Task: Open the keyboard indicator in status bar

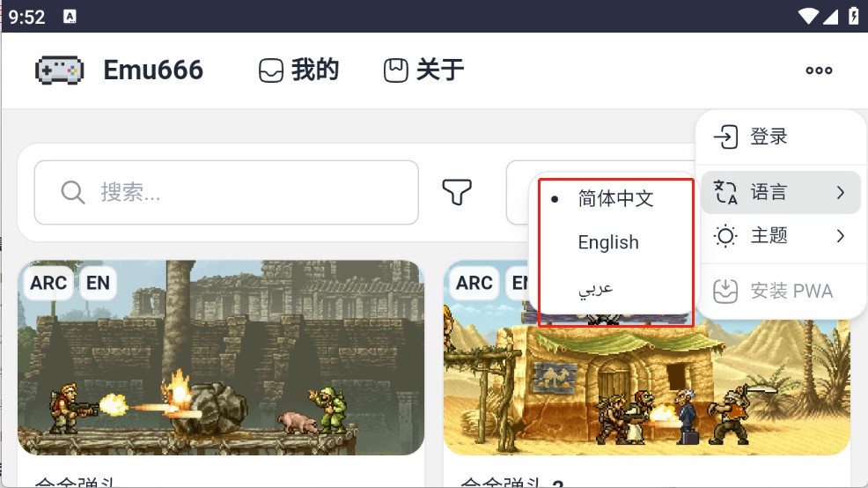Action: [70, 17]
